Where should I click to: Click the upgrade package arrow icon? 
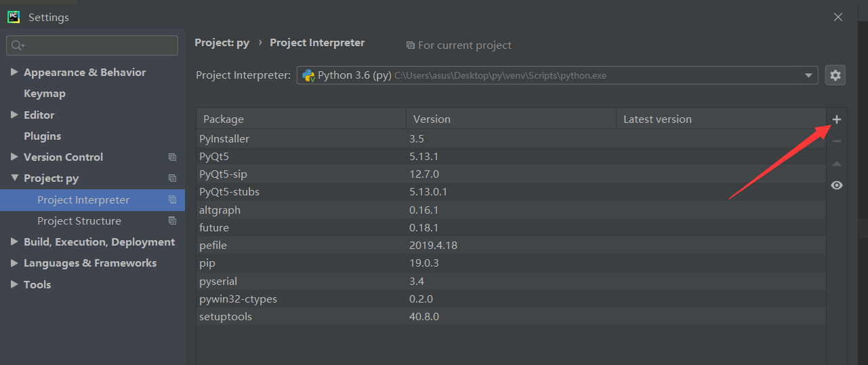point(837,164)
